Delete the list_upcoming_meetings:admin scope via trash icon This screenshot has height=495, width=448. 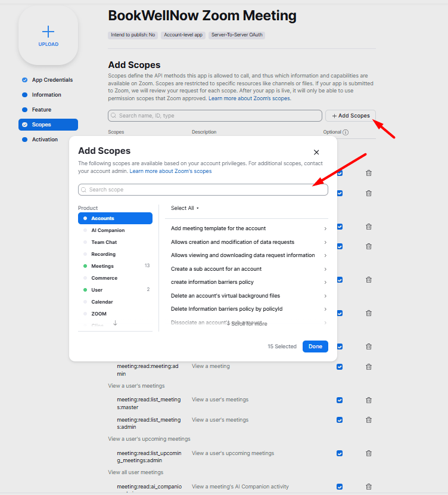[x=369, y=453]
